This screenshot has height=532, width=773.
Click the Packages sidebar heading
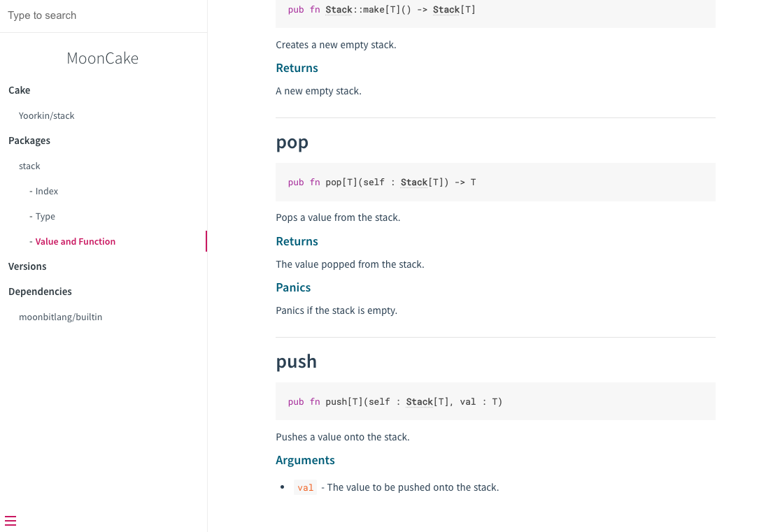click(x=29, y=141)
